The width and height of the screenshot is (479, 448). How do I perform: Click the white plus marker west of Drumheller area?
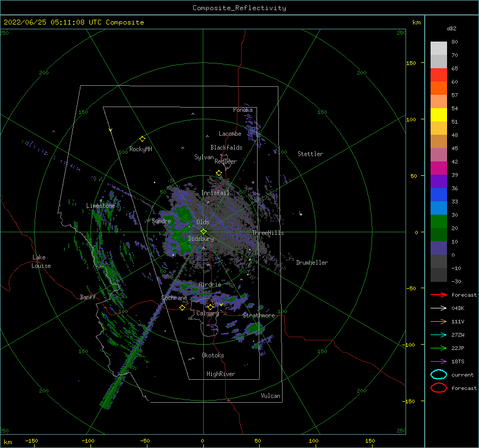tap(301, 214)
